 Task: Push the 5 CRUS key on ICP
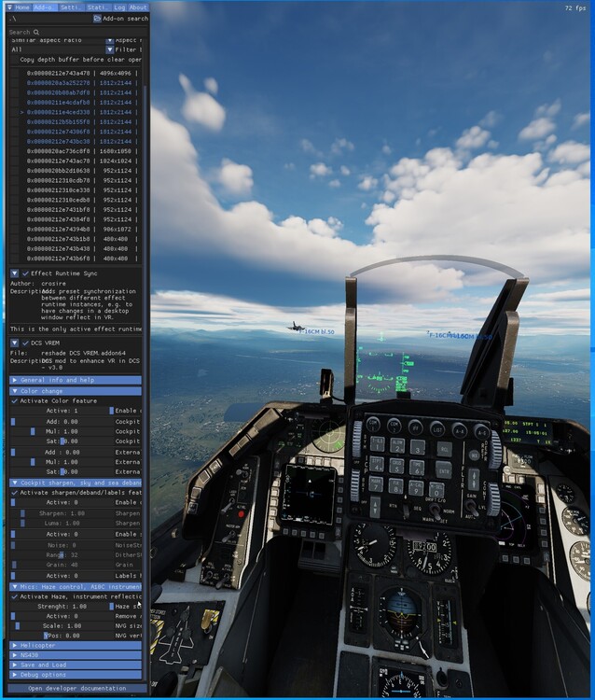pos(396,466)
